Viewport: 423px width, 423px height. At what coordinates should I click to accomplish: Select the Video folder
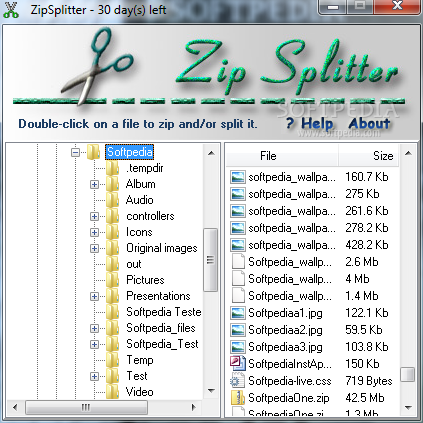pyautogui.click(x=140, y=392)
